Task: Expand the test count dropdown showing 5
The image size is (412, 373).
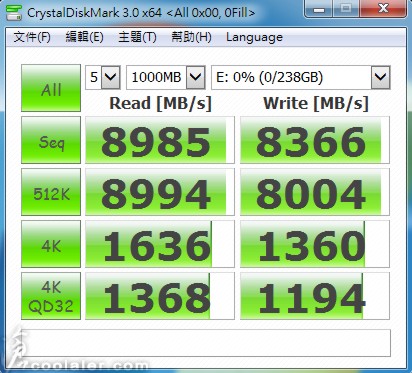Action: pyautogui.click(x=111, y=77)
